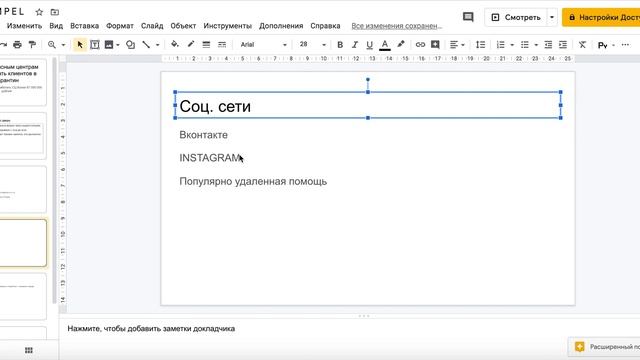Image resolution: width=640 pixels, height=360 pixels.
Task: Click the Insert link icon
Action: tap(420, 44)
